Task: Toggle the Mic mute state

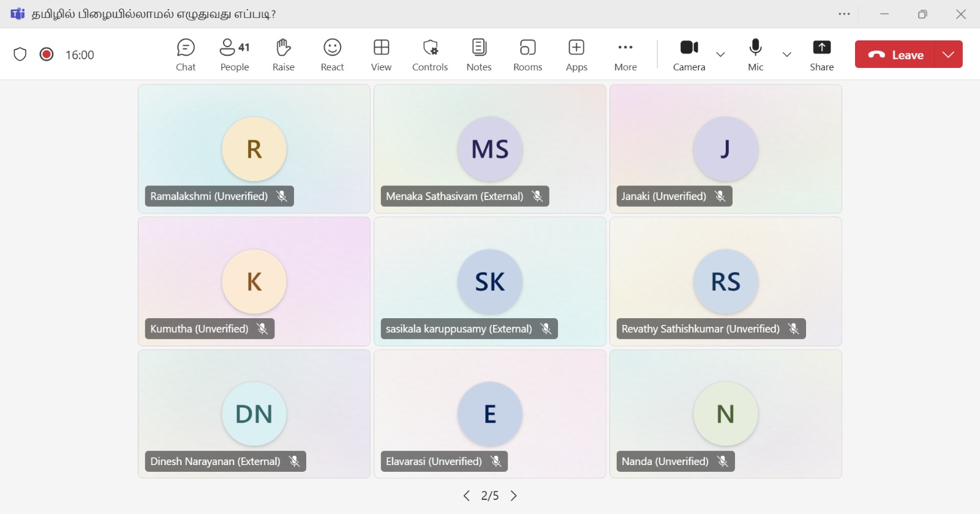Action: tap(756, 54)
